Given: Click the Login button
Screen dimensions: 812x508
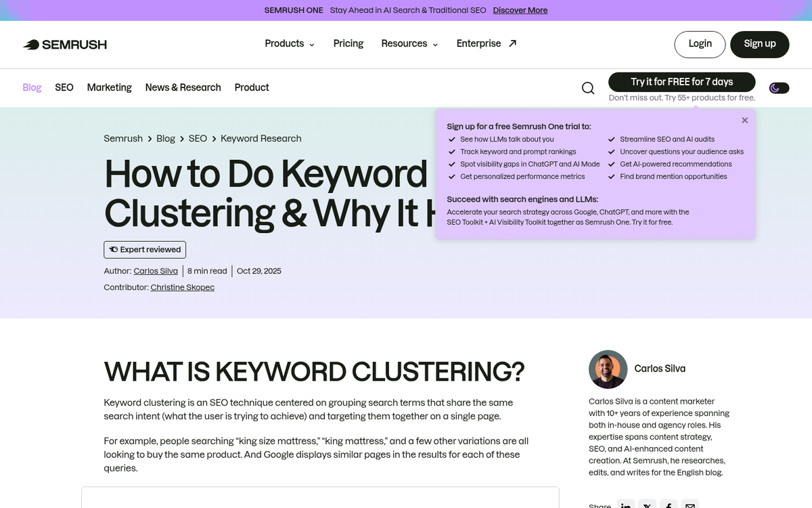Looking at the screenshot, I should click(700, 44).
